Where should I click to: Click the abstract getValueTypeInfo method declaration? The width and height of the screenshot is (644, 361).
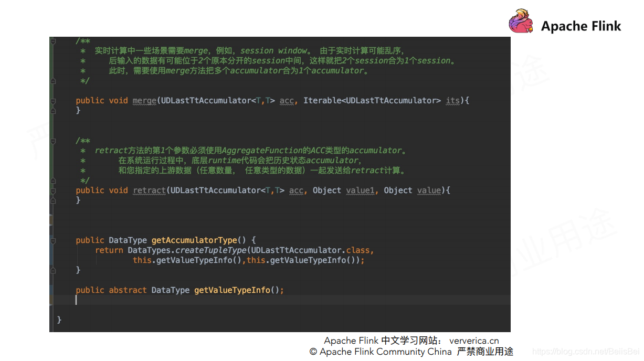(x=180, y=290)
